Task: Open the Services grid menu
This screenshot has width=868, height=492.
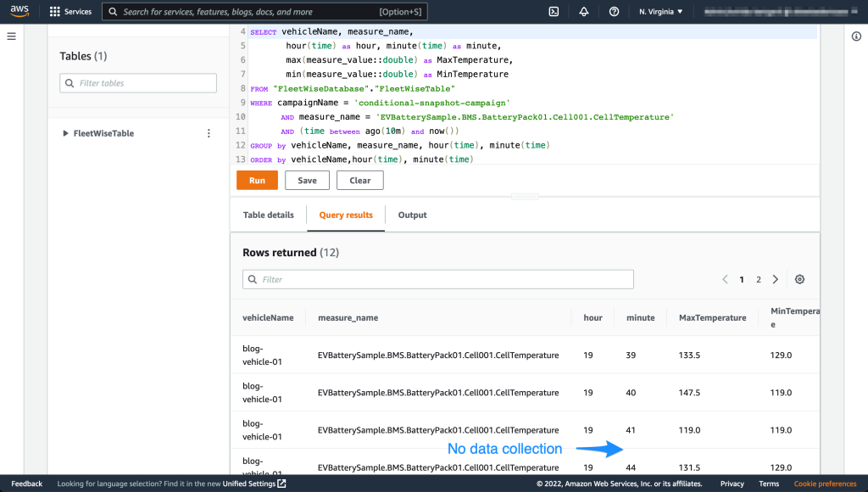Action: (71, 12)
